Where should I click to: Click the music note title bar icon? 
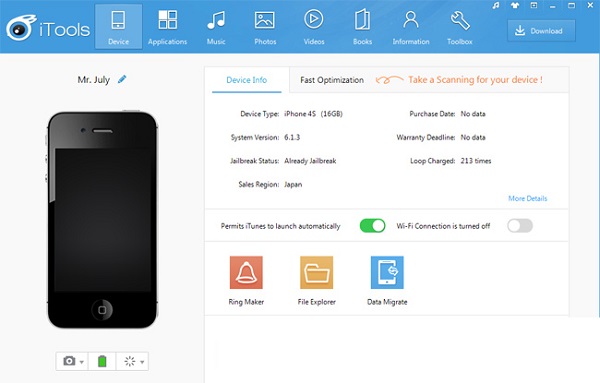pos(496,6)
